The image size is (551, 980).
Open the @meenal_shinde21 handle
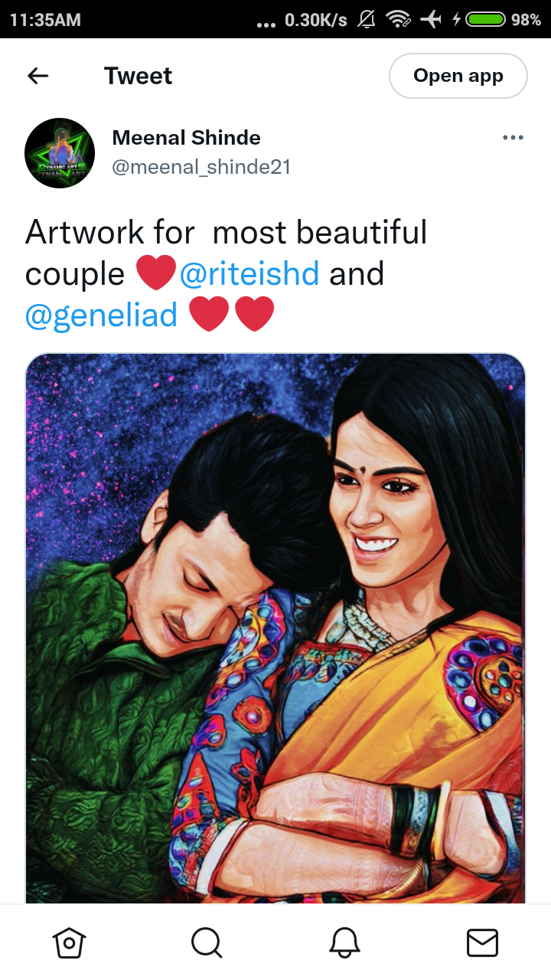click(201, 167)
